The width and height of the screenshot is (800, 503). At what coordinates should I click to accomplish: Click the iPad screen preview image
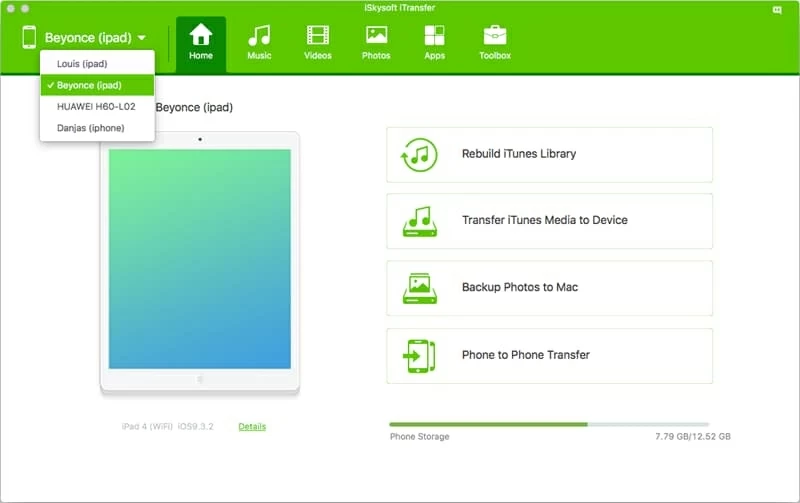(x=200, y=259)
